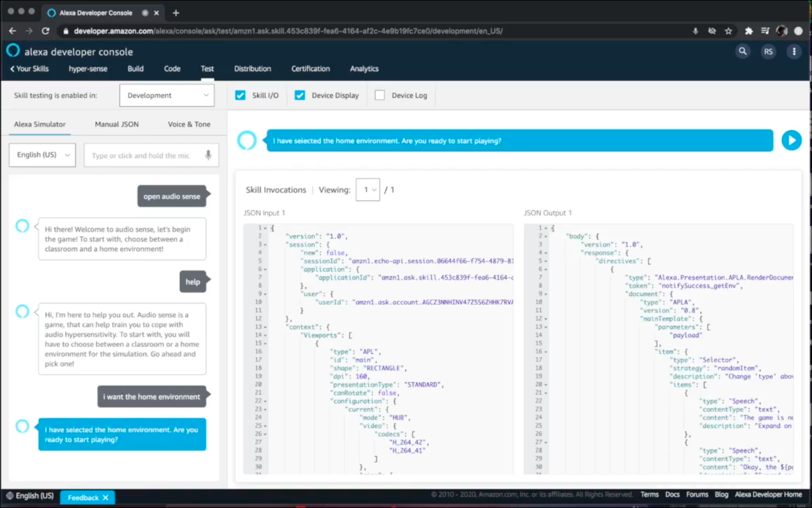Switch to the Voice & Tone tab
The height and width of the screenshot is (508, 812).
point(189,124)
